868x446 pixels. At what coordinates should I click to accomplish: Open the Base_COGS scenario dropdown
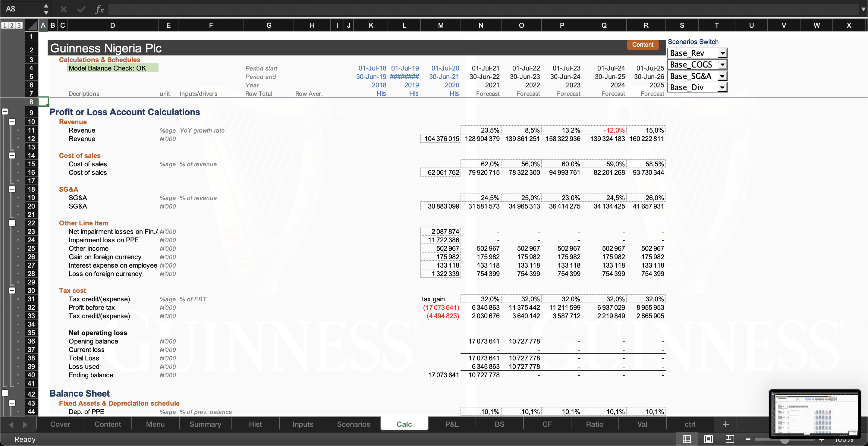[722, 65]
